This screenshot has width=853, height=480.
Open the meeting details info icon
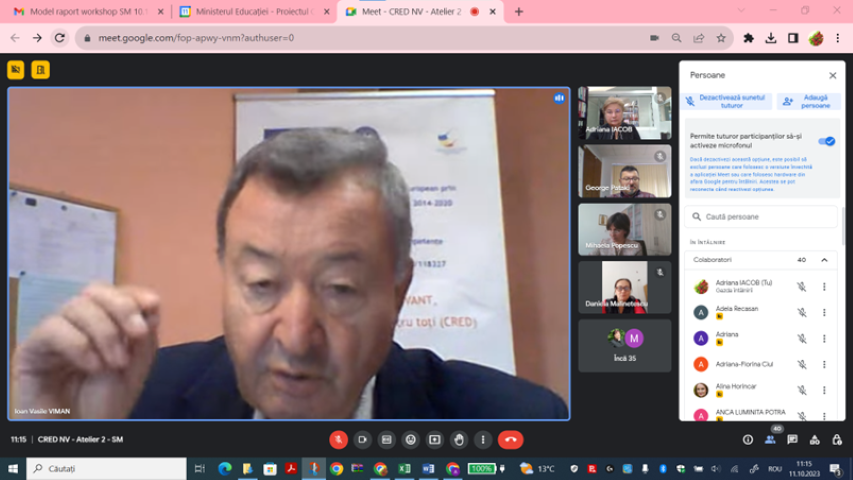(748, 440)
